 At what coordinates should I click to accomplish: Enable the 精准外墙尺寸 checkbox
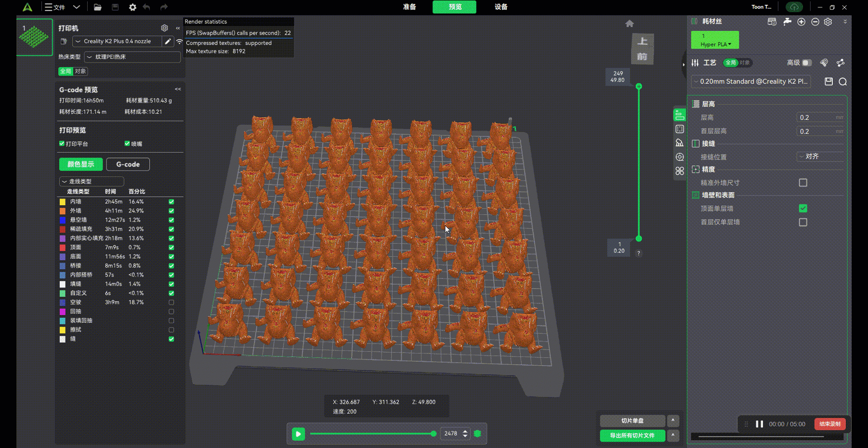(802, 183)
